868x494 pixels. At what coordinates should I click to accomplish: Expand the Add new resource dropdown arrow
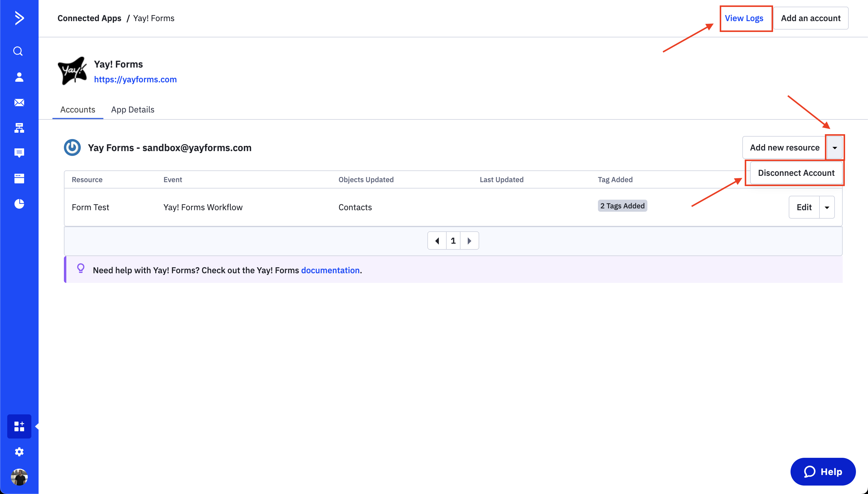(835, 147)
